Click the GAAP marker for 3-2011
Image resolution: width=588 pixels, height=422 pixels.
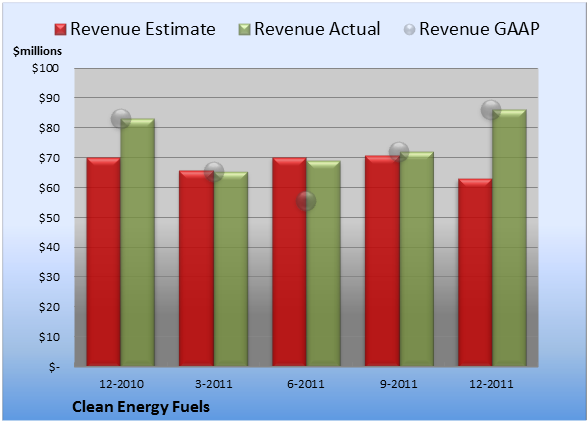pyautogui.click(x=214, y=172)
